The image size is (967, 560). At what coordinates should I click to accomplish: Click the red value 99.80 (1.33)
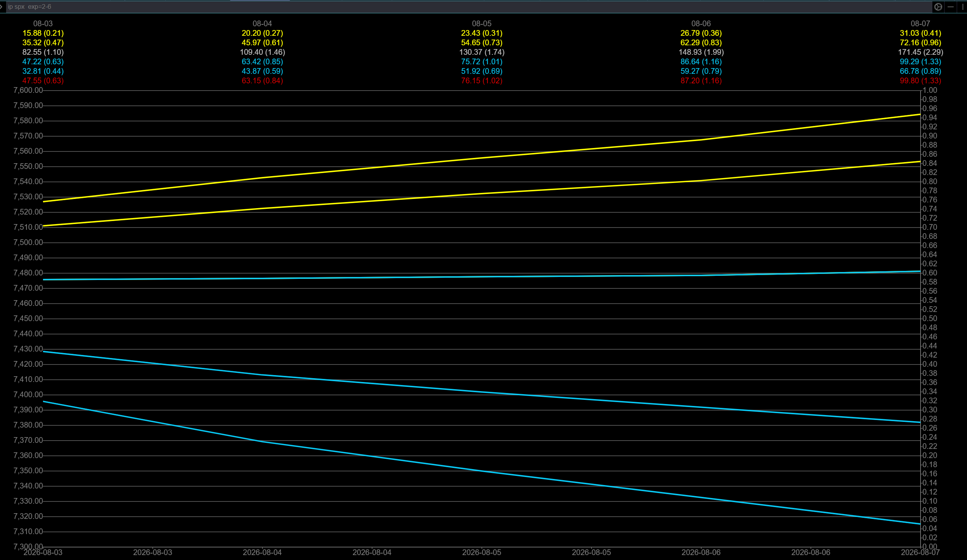tap(921, 81)
